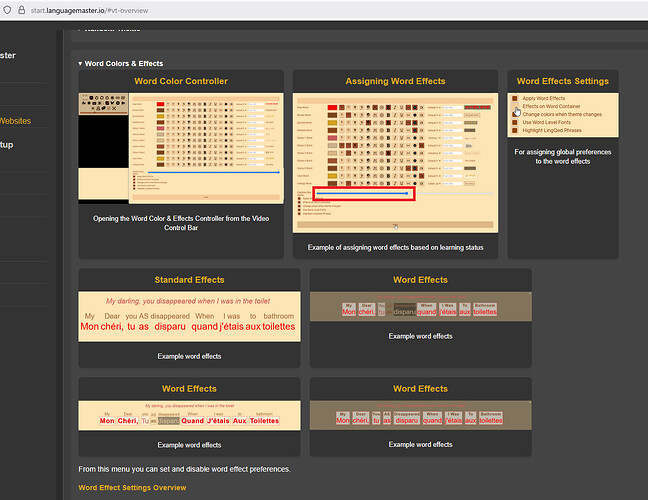Toggle the Highlight LingQed Phrases checkbox
648x500 pixels.
pos(515,130)
